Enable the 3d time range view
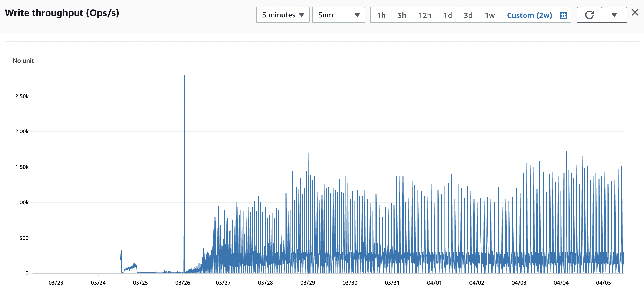Screen dimensions: 644x292 pos(468,15)
